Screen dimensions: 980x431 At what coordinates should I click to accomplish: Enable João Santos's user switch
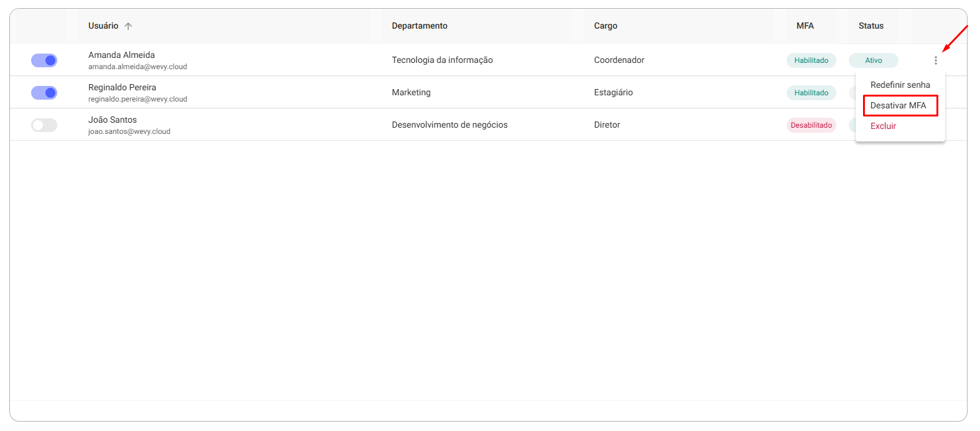44,125
